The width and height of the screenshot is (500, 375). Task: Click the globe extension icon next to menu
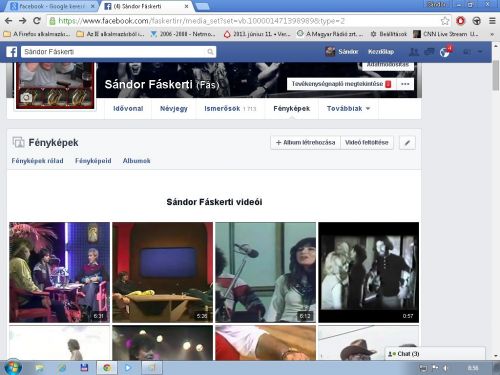pos(477,21)
